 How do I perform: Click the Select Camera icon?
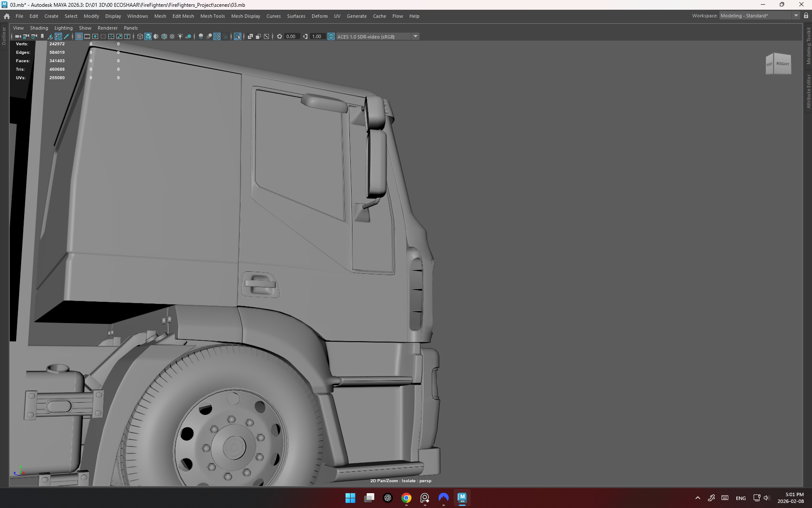pos(18,36)
